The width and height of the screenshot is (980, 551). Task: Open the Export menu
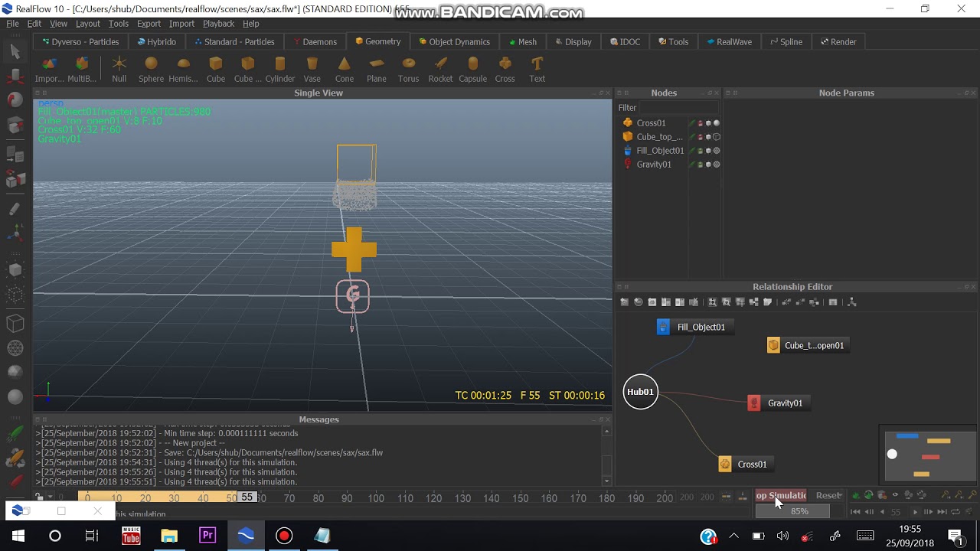point(149,24)
